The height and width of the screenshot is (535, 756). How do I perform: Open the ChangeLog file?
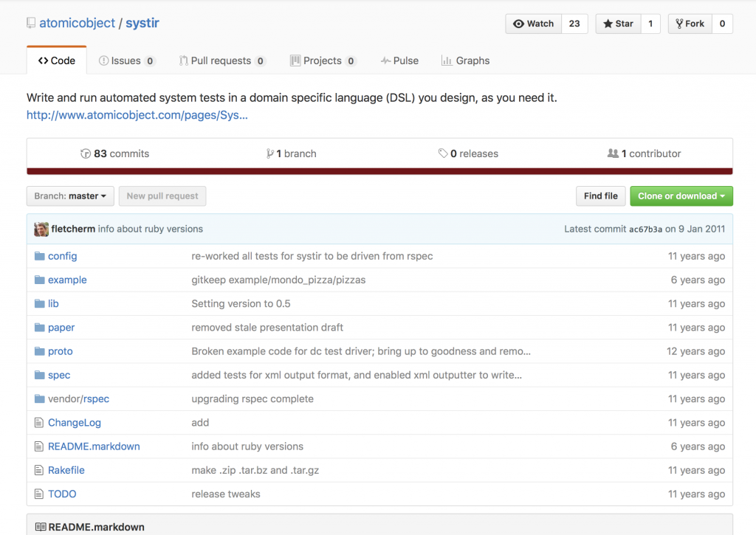point(75,423)
